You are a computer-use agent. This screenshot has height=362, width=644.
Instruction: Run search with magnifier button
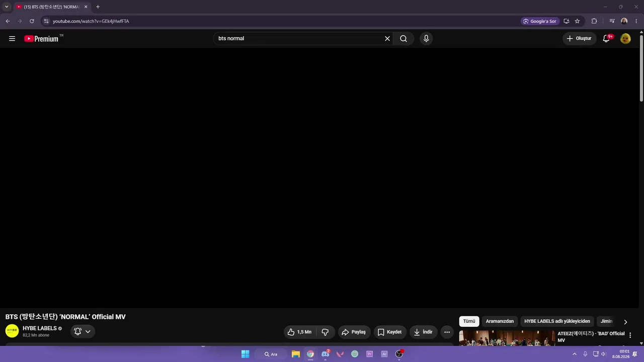[404, 39]
